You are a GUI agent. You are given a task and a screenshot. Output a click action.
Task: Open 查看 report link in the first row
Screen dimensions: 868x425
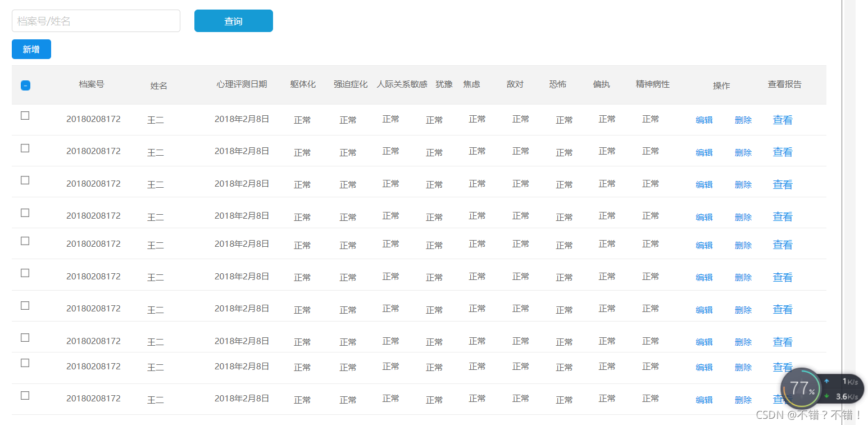(x=783, y=120)
